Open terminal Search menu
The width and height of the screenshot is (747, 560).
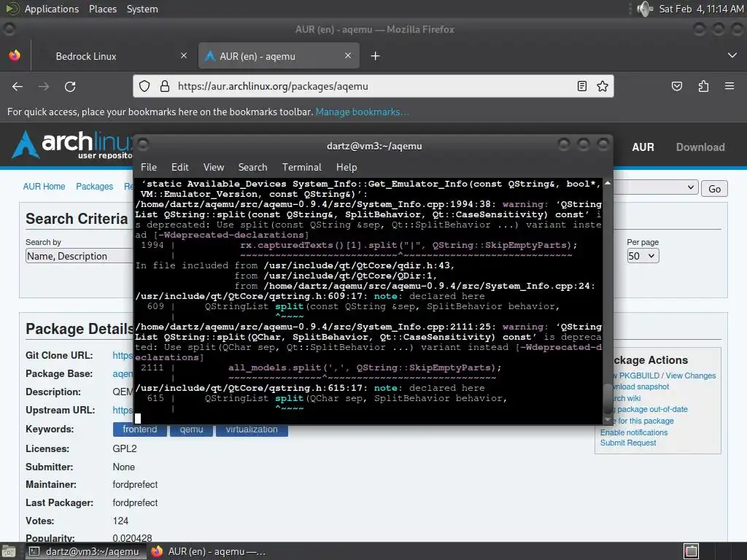click(252, 167)
